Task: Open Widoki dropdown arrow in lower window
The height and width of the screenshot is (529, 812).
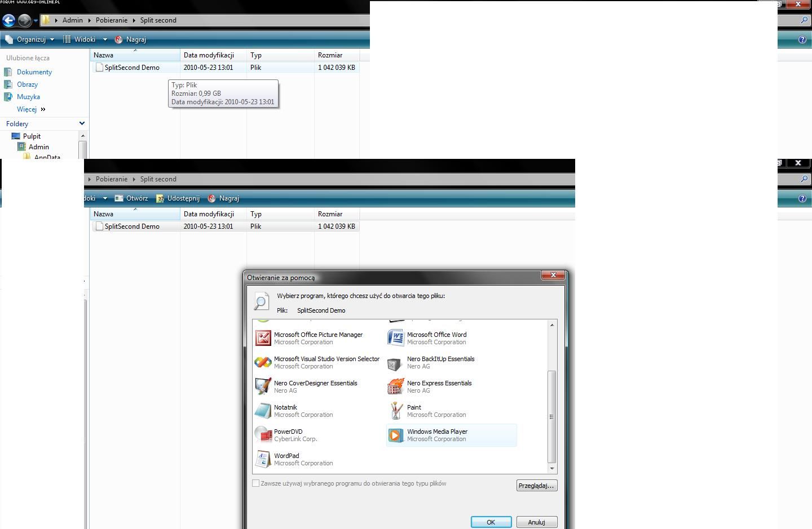Action: (x=105, y=198)
